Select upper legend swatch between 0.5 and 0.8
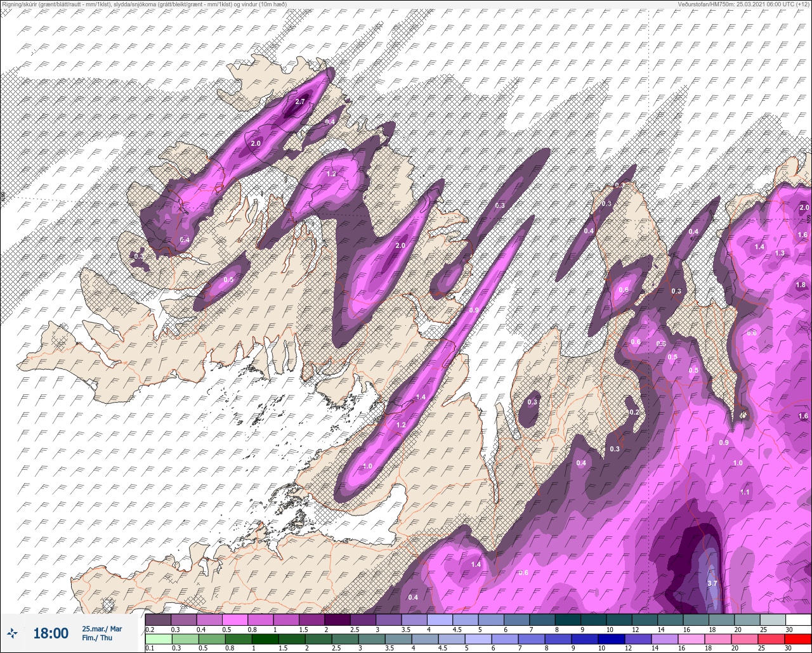This screenshot has height=653, width=812. coord(235,619)
